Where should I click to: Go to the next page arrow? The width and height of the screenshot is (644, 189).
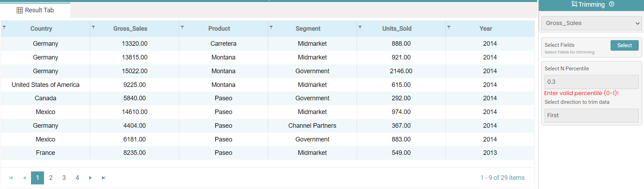[91, 178]
